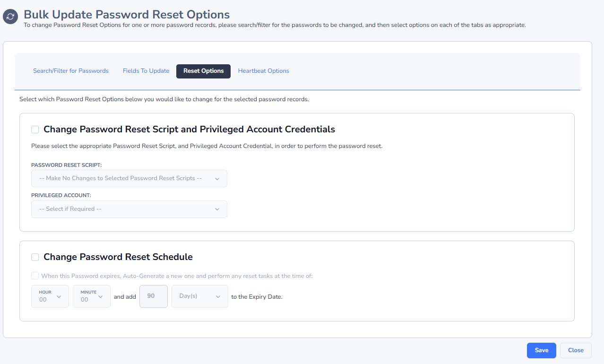Click the Close button
Viewport: 604px width, 364px height.
coord(576,350)
